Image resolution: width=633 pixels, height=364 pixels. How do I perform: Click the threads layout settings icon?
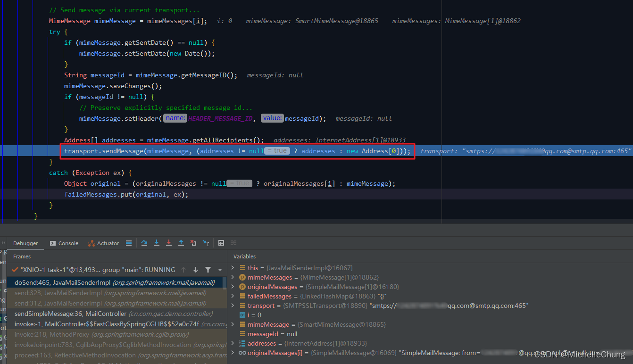tap(129, 243)
